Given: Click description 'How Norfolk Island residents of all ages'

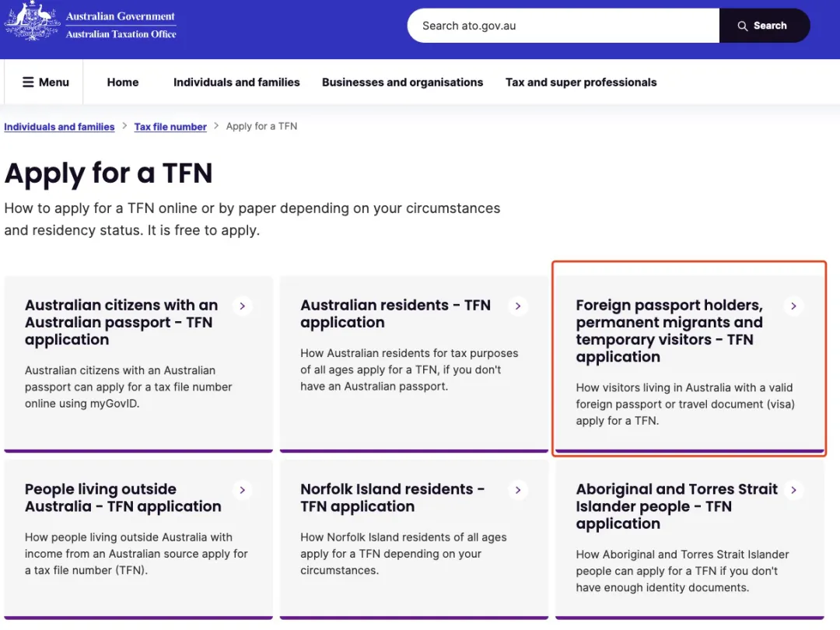Looking at the screenshot, I should (x=404, y=554).
